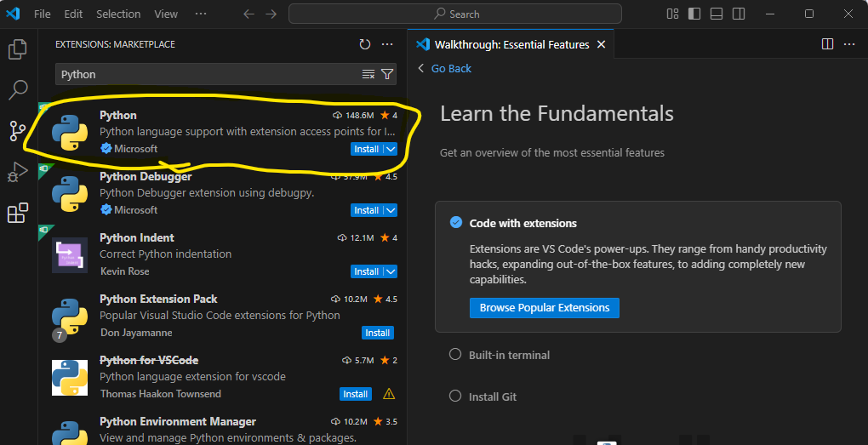Open the extensions filter funnel

[x=387, y=74]
